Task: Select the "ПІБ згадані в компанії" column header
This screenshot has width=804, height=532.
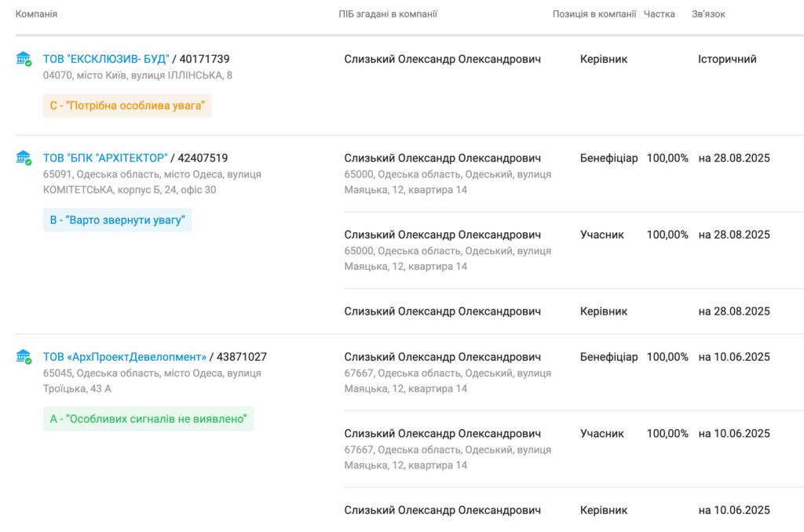Action: [x=388, y=14]
